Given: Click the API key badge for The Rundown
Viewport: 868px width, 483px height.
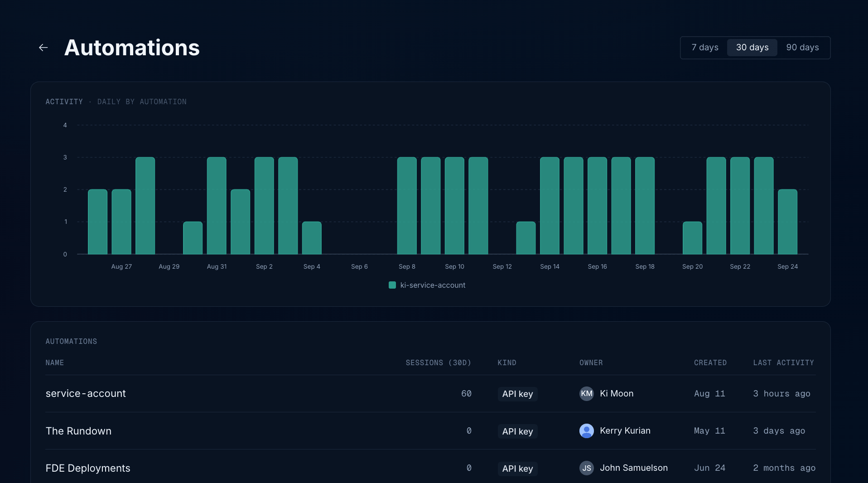Looking at the screenshot, I should (x=517, y=431).
